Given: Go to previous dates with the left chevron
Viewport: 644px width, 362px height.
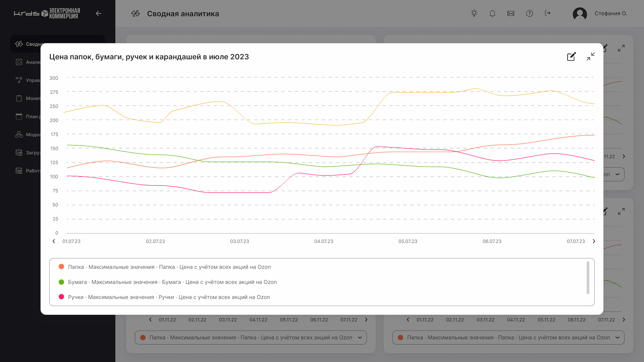Looking at the screenshot, I should 54,241.
